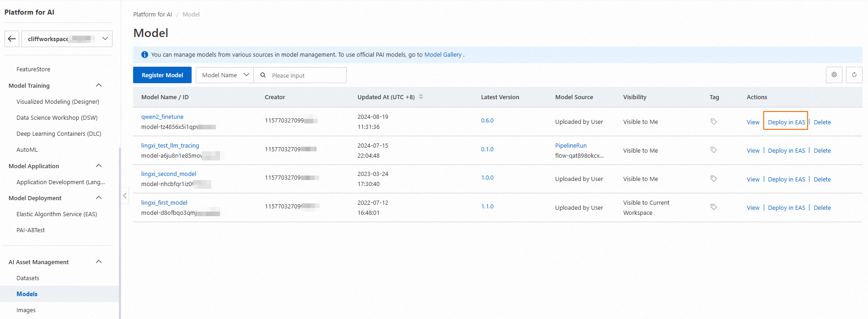Click the back arrow beside workspace selector
Image resolution: width=868 pixels, height=319 pixels.
pos(12,39)
